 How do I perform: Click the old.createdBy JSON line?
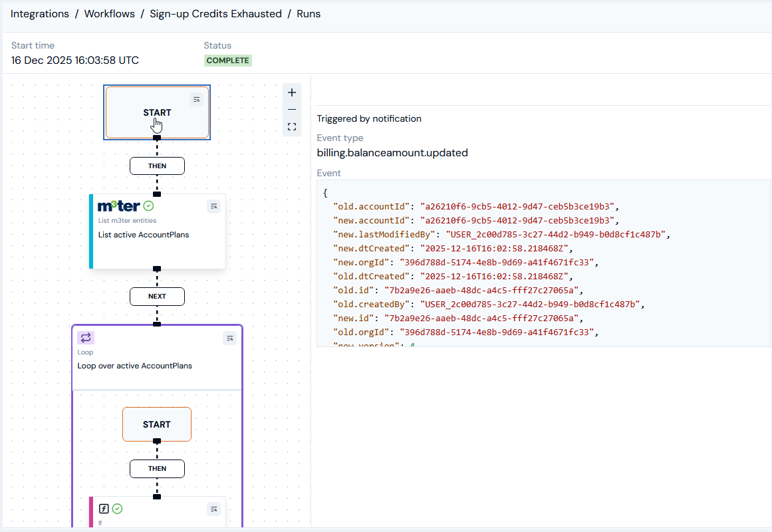(x=489, y=305)
